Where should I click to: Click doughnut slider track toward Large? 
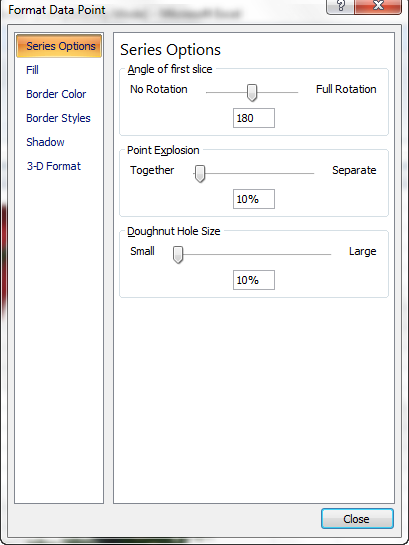pyautogui.click(x=257, y=254)
